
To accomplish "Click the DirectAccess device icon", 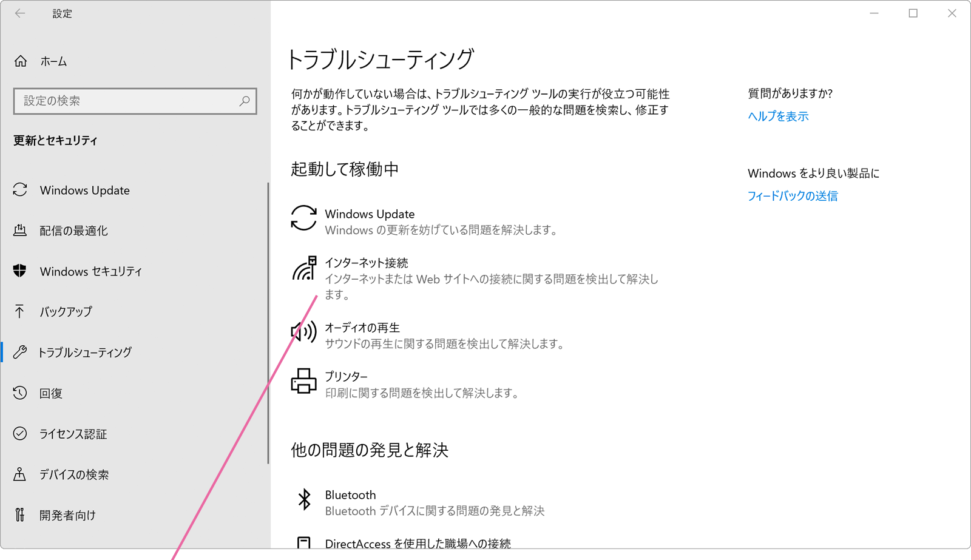I will click(x=303, y=542).
